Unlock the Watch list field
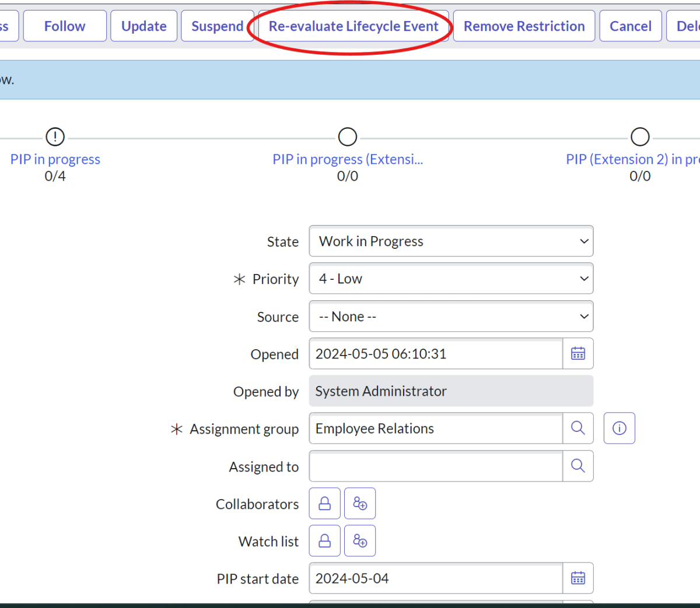Screen dimensions: 700x608 [324, 540]
